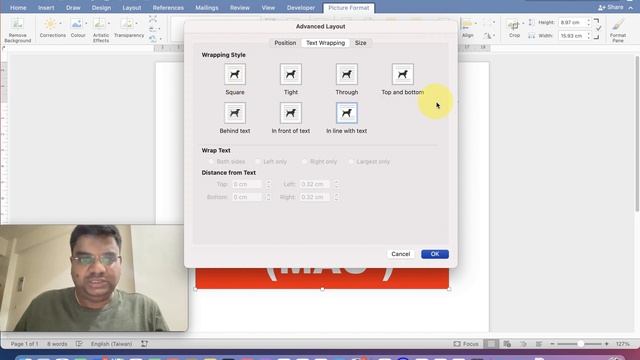Click the Print Layout view icon
The height and width of the screenshot is (360, 640).
pos(491,344)
